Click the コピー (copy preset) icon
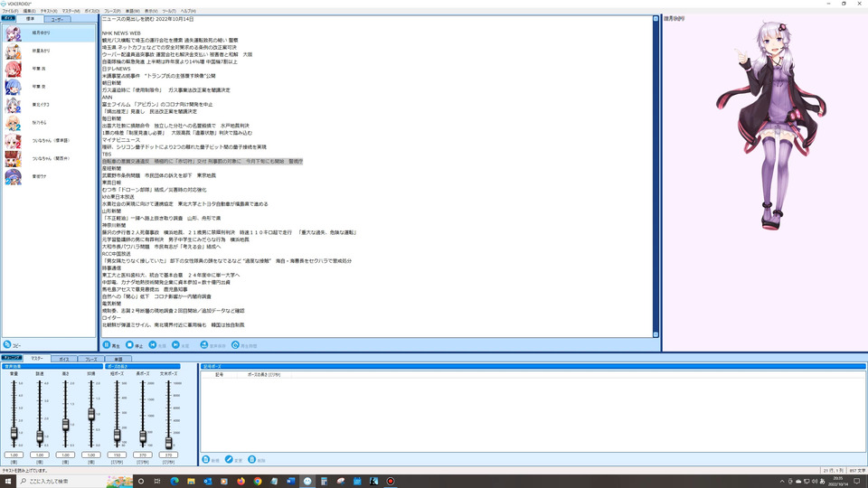This screenshot has width=868, height=488. tap(7, 344)
